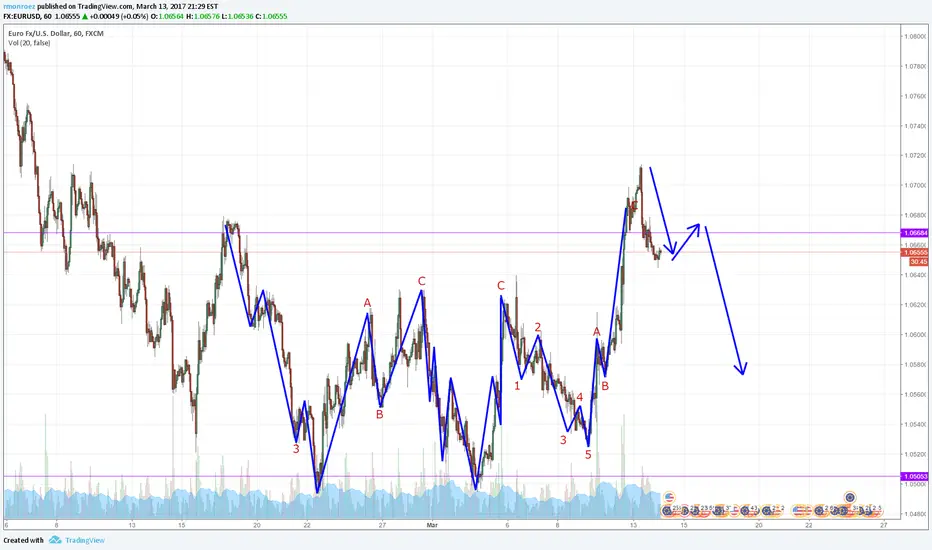Click the 1.06200 price axis label

[x=915, y=305]
